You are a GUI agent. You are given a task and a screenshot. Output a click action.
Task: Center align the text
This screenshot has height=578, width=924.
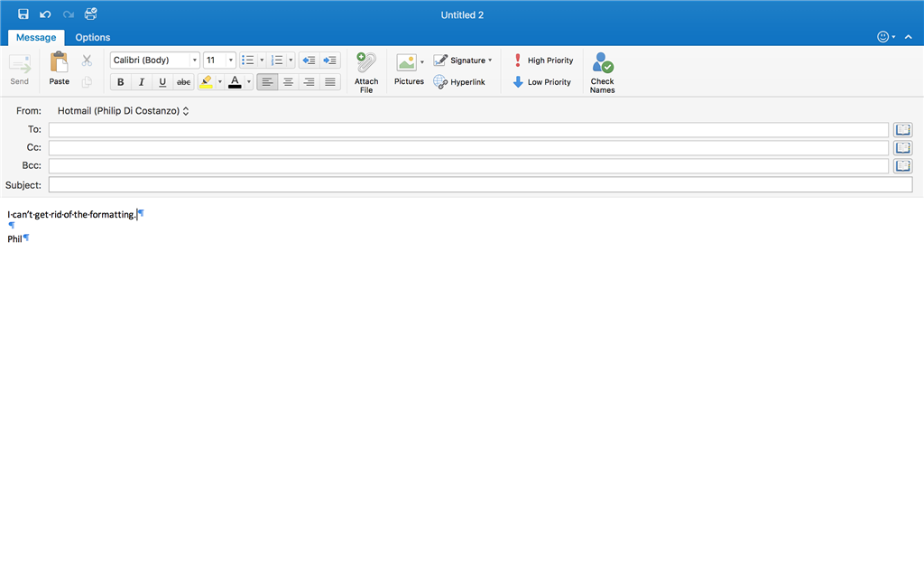[x=288, y=82]
